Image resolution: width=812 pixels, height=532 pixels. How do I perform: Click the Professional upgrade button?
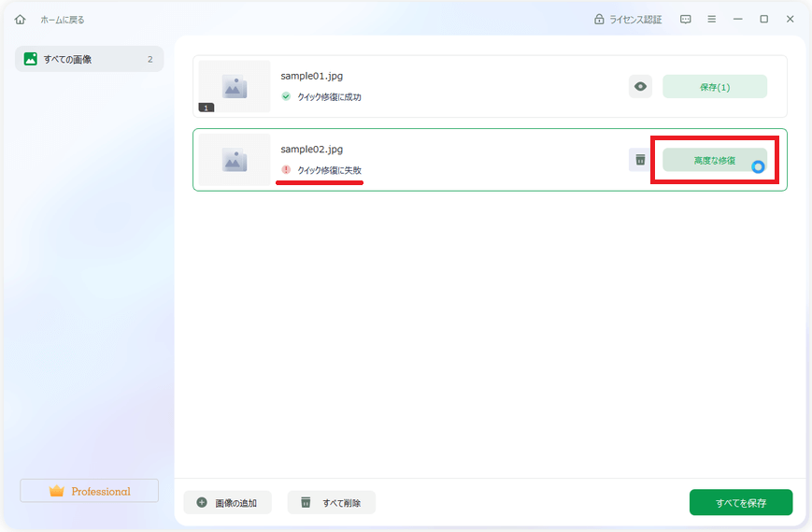click(x=90, y=491)
